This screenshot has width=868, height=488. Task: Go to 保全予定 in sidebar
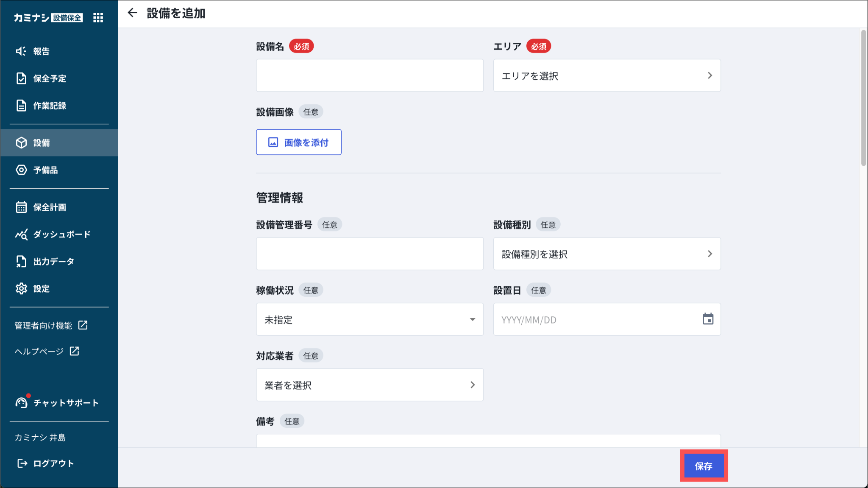pyautogui.click(x=50, y=78)
